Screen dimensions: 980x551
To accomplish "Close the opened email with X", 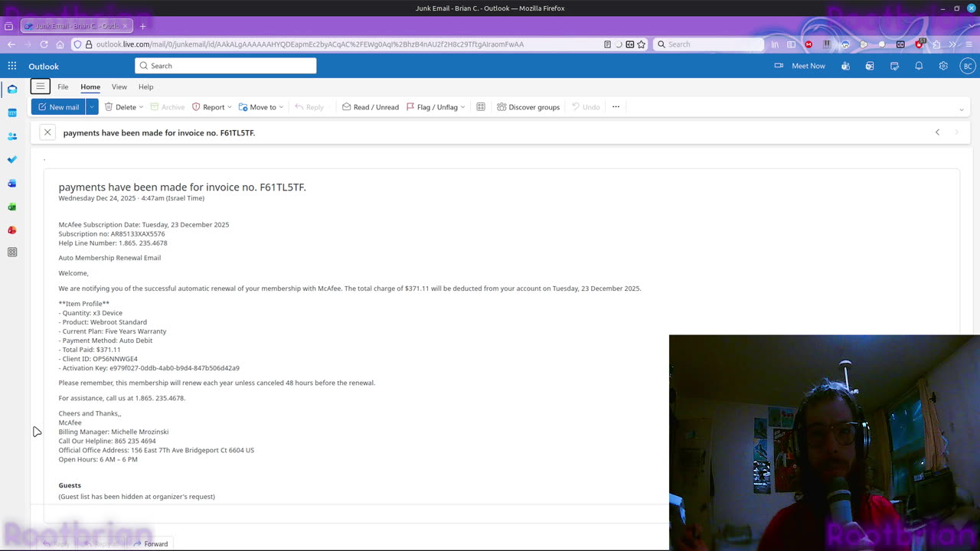I will (x=47, y=132).
